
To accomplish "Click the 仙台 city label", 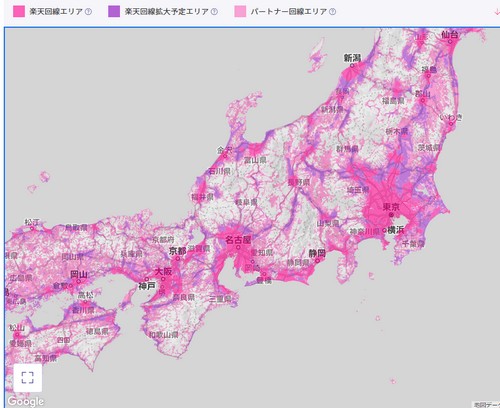I will click(x=450, y=34).
